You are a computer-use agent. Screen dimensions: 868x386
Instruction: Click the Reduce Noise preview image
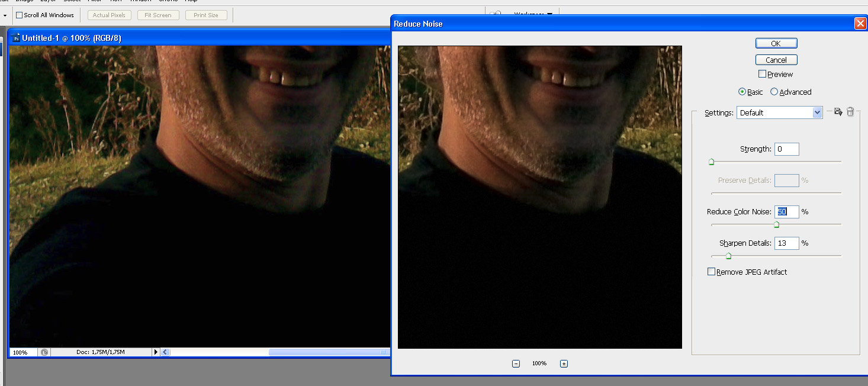click(540, 197)
